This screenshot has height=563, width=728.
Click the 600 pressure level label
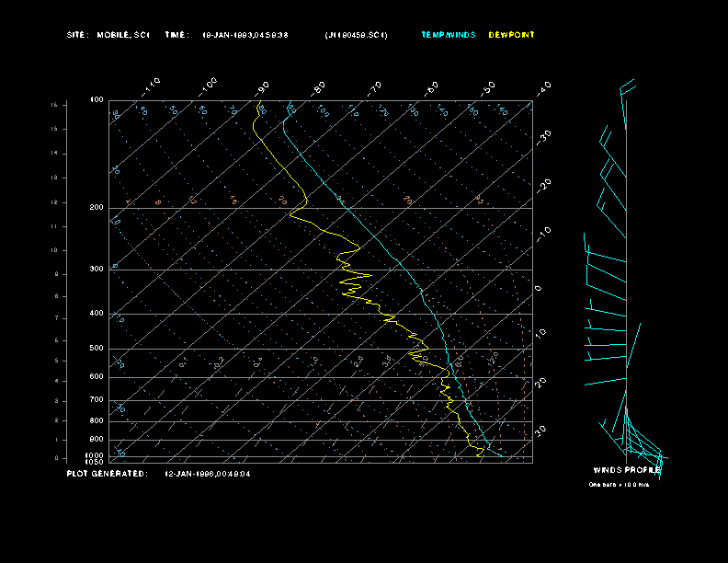pos(97,377)
